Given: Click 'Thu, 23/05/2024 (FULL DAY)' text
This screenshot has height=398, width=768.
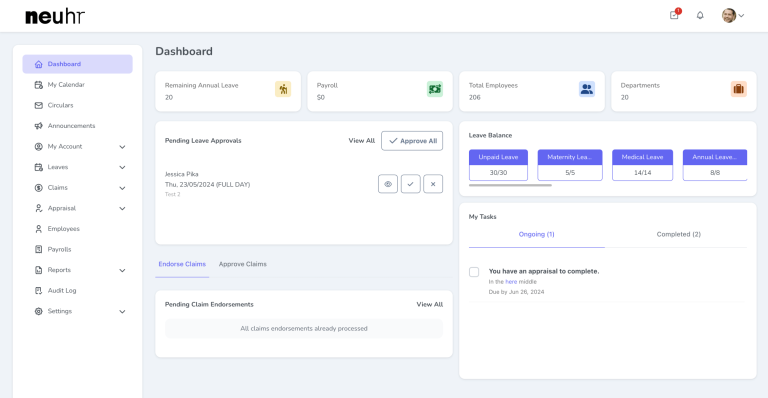Looking at the screenshot, I should tap(207, 185).
